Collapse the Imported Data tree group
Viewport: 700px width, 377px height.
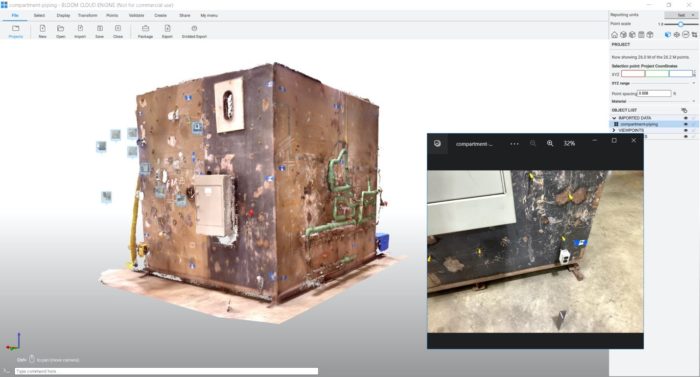[x=614, y=118]
